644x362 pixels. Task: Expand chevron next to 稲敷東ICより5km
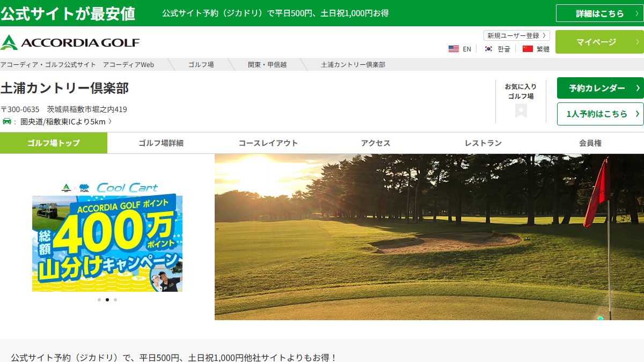110,121
